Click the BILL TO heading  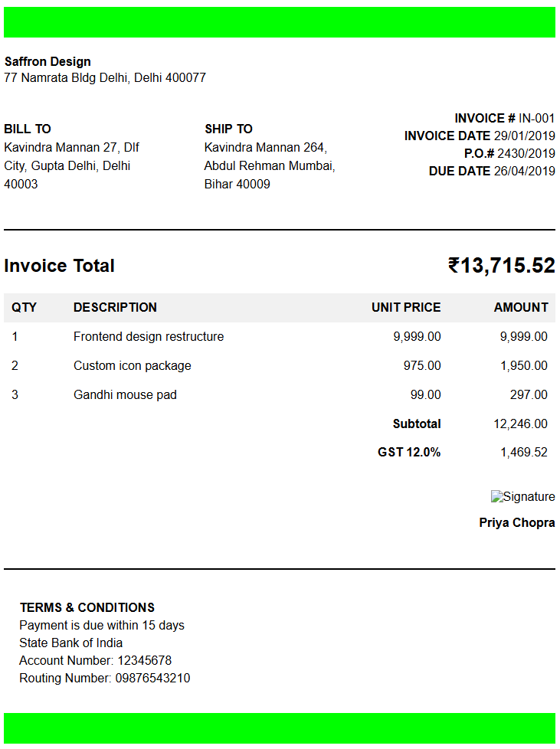(28, 129)
